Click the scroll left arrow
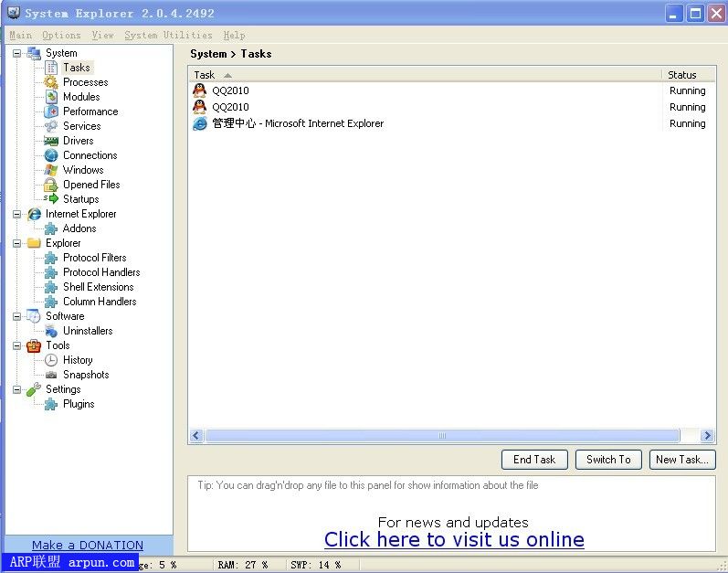The image size is (728, 573). [195, 436]
